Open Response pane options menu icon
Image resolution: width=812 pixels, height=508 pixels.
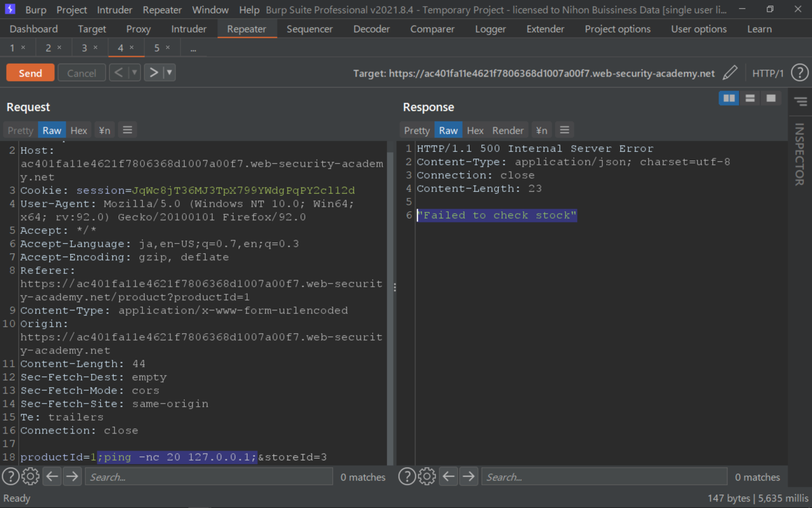(x=565, y=130)
